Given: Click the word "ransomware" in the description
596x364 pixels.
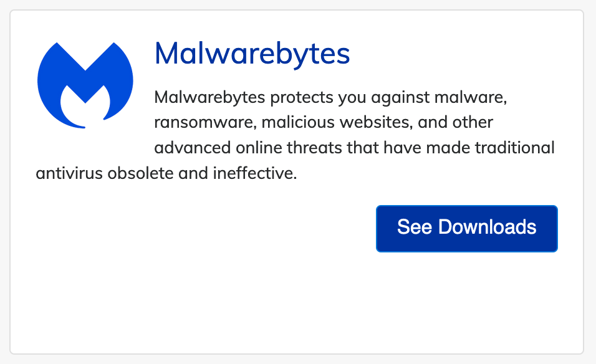Looking at the screenshot, I should coord(203,123).
